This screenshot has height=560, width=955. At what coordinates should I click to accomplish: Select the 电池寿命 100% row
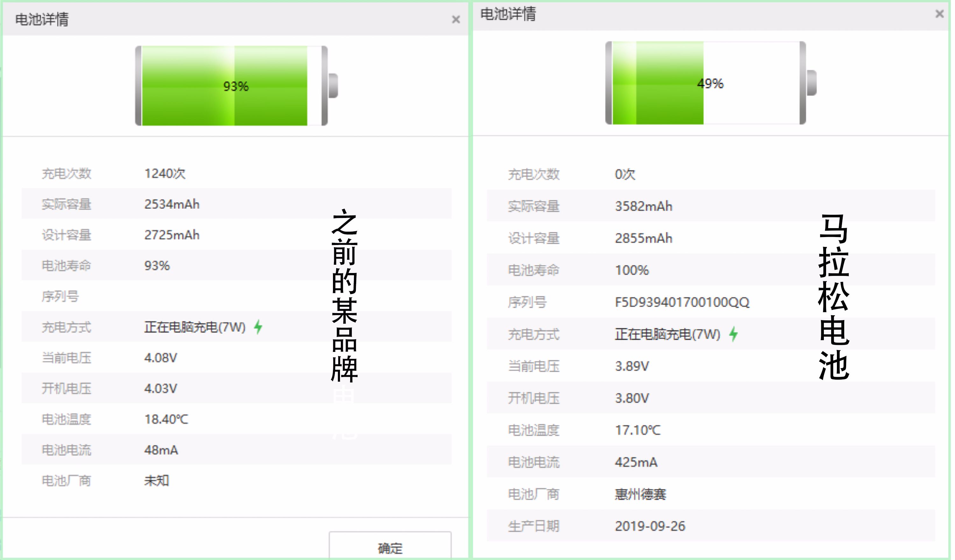tap(631, 270)
